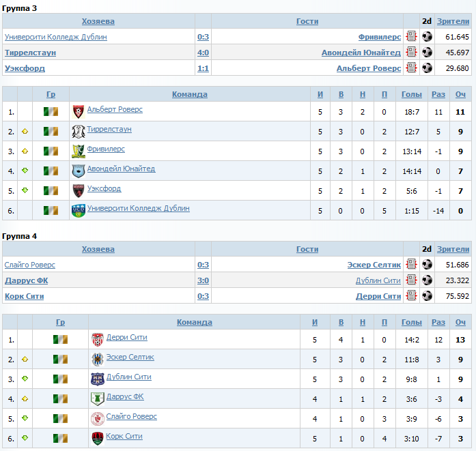The width and height of the screenshot is (476, 451).
Task: Sort Group 3 table by Команда header
Action: 190,94
